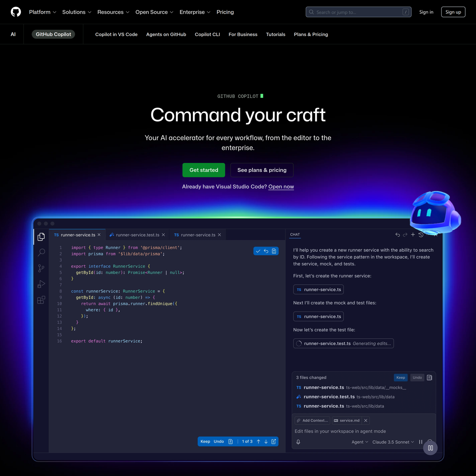The height and width of the screenshot is (476, 476).
Task: Switch to the runner-service.test.ts tab
Action: (138, 235)
